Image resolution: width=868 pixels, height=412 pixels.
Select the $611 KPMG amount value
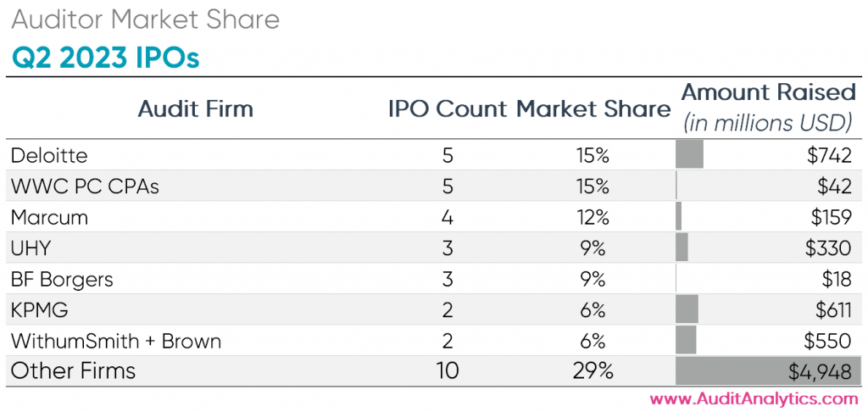(831, 309)
